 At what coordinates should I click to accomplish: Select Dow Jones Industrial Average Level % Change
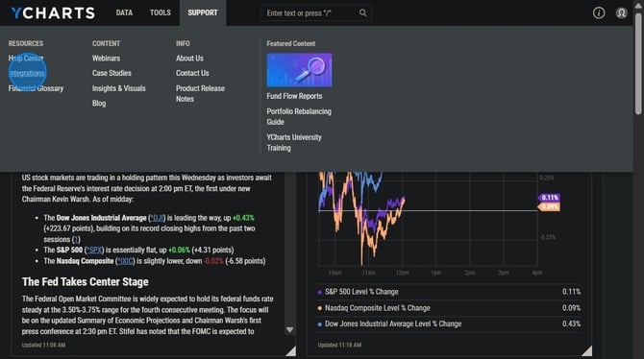(x=449, y=324)
